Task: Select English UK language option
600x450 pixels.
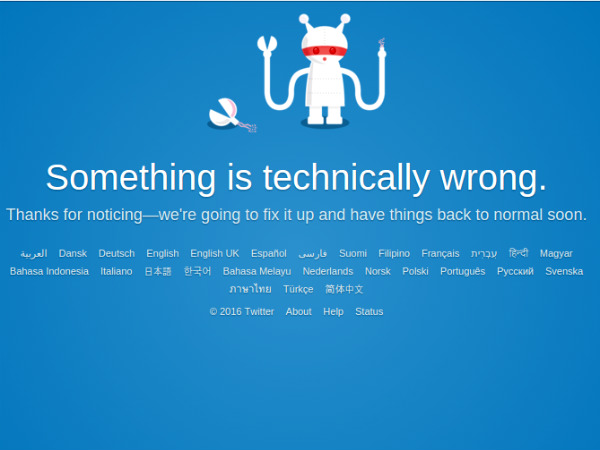Action: [x=214, y=253]
